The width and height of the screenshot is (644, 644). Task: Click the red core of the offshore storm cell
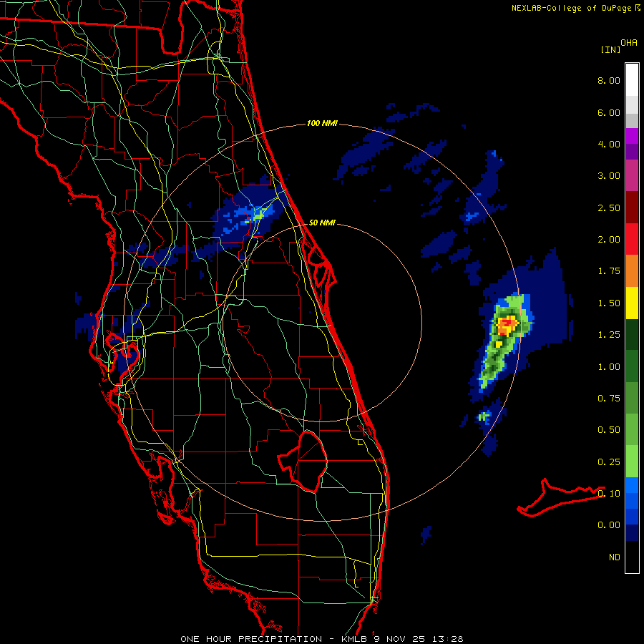click(x=507, y=323)
